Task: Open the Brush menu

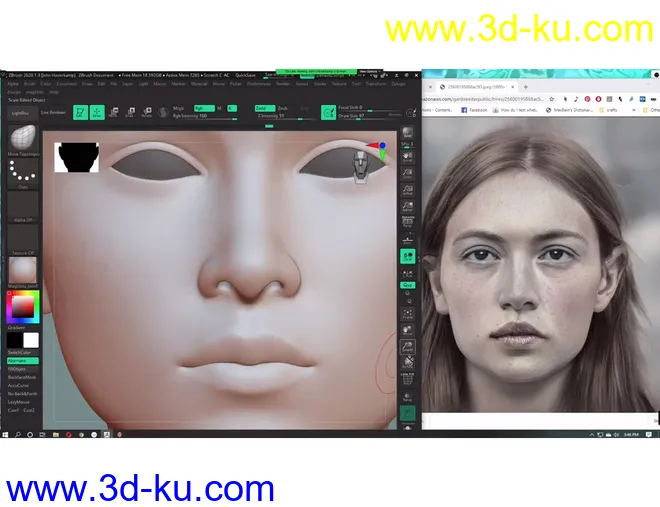Action: coord(30,84)
